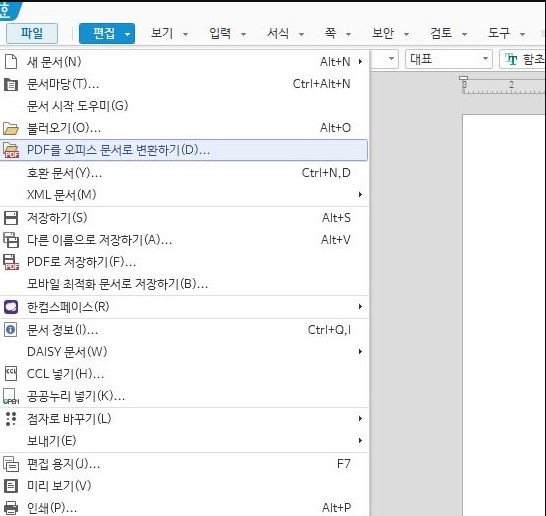This screenshot has width=546, height=516.
Task: Open the 보안 menu
Action: (x=383, y=33)
